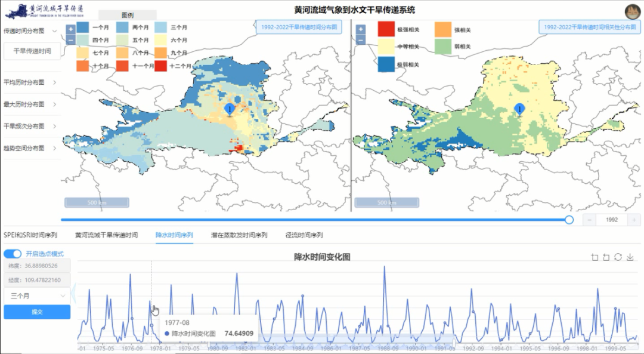Expand the 干旱频次分布图 section
Image resolution: width=644 pixels, height=354 pixels.
31,126
